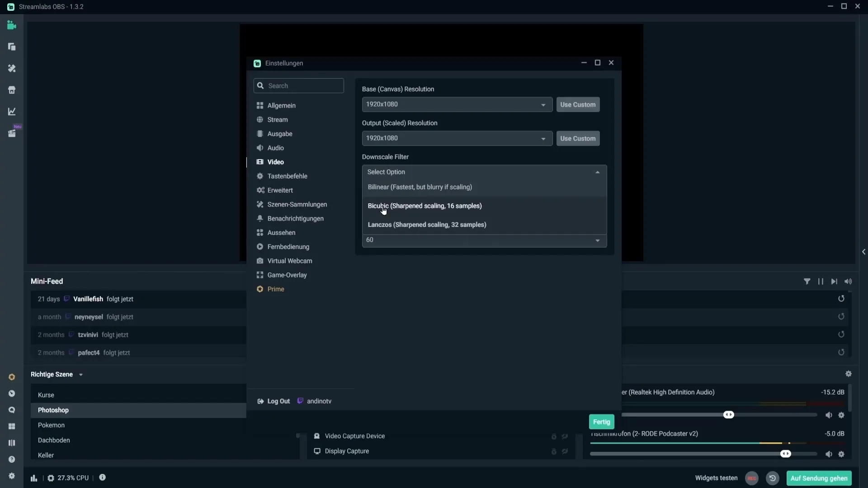Viewport: 868px width, 488px height.
Task: Mute the Realtek High Definition Audio source
Action: click(829, 415)
